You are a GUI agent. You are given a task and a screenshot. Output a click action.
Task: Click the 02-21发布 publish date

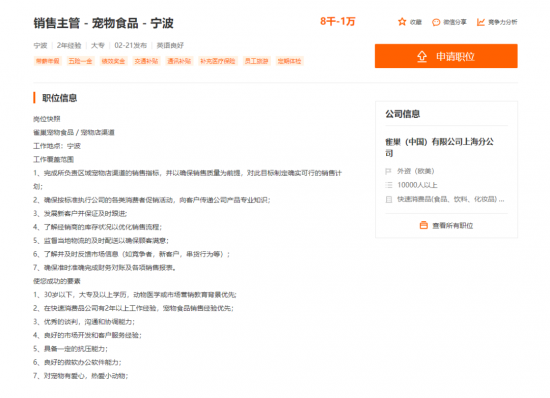click(130, 45)
